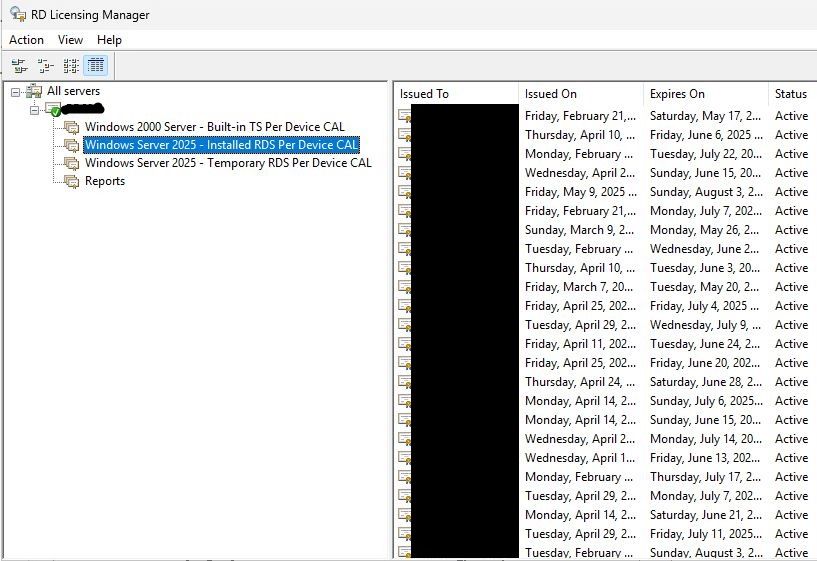
Task: Click license icon for row expiring Friday, July 4
Action: coord(404,306)
